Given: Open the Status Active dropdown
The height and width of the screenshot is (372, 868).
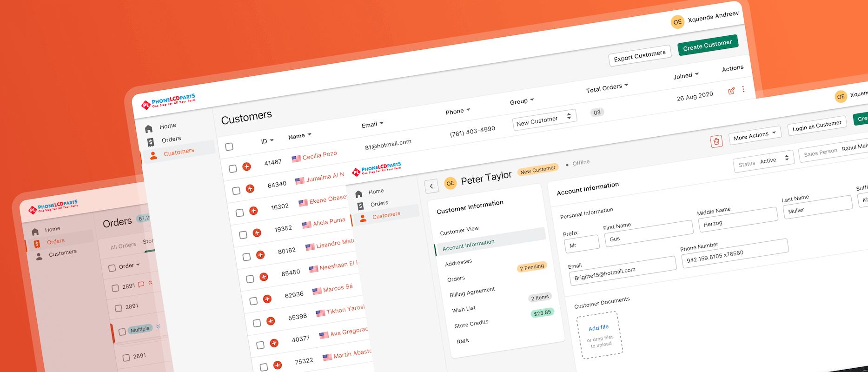Looking at the screenshot, I should click(763, 161).
